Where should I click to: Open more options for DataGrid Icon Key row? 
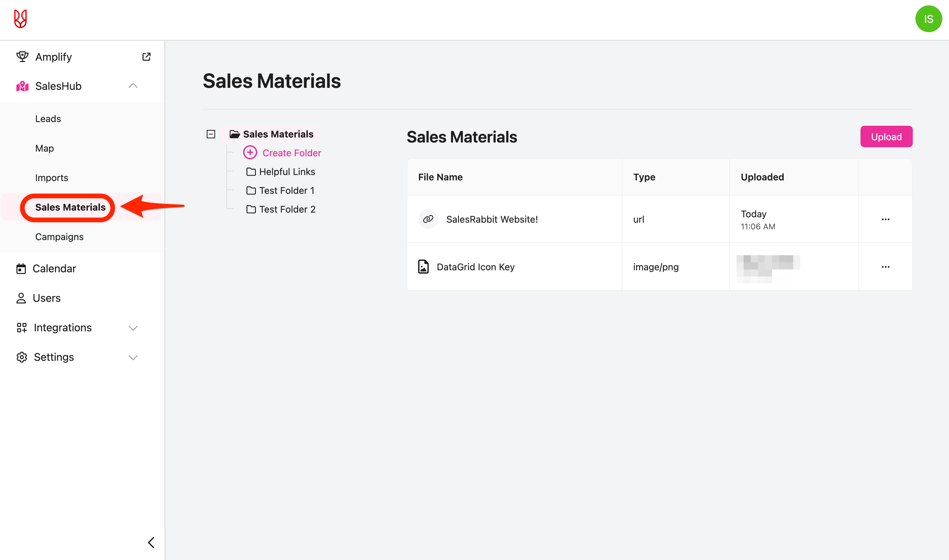pyautogui.click(x=885, y=266)
